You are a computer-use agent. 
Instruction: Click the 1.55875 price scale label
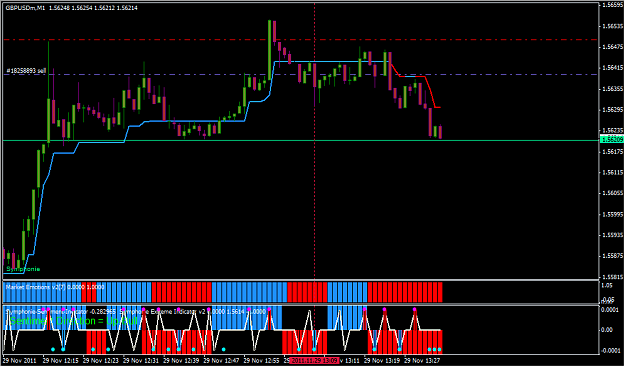613,256
